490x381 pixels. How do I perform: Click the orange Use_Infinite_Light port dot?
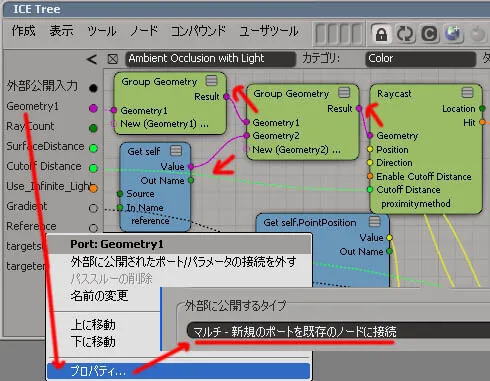93,188
